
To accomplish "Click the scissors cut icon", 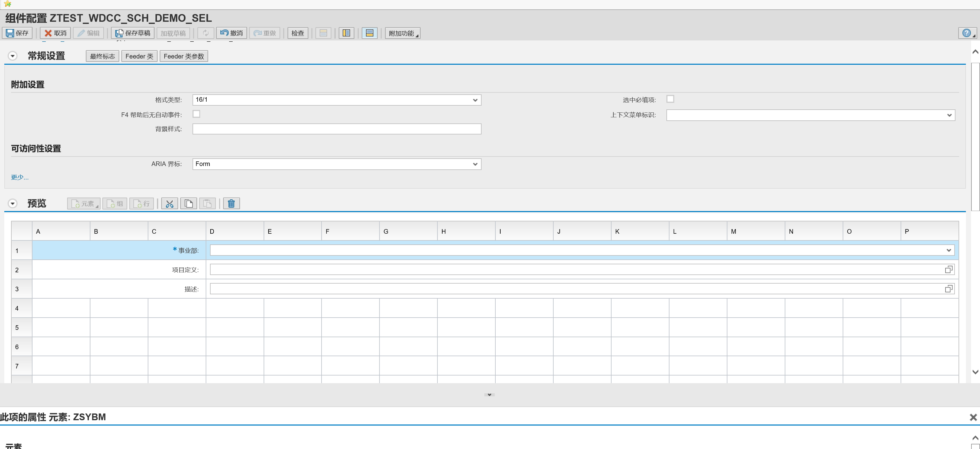I will point(169,204).
